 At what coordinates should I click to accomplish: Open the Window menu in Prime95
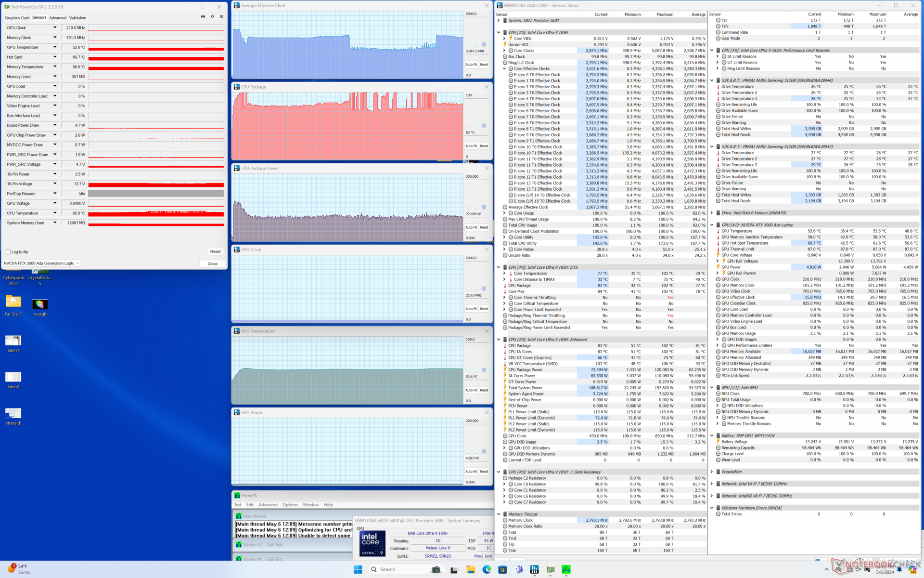[x=311, y=505]
